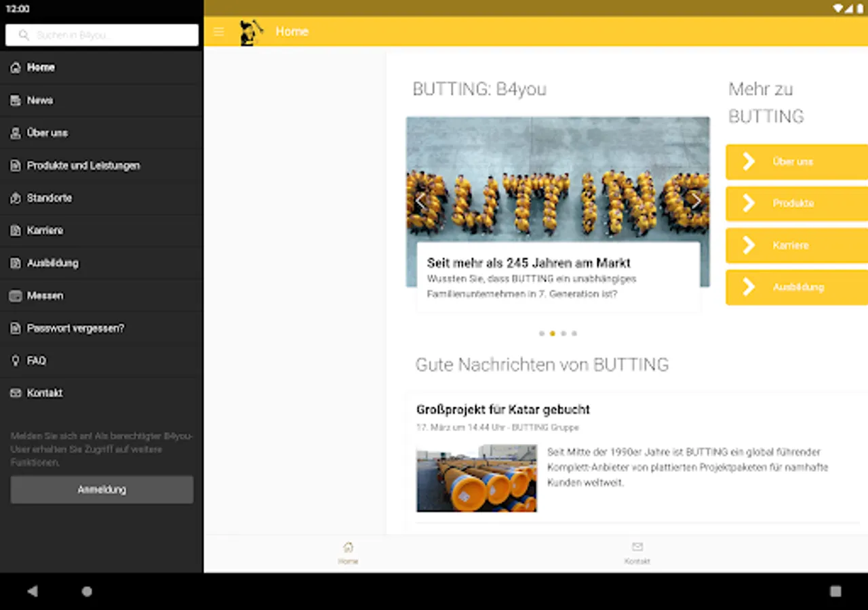
Task: Open 'Großprojekt für Katar gebucht' headline
Action: (x=503, y=409)
